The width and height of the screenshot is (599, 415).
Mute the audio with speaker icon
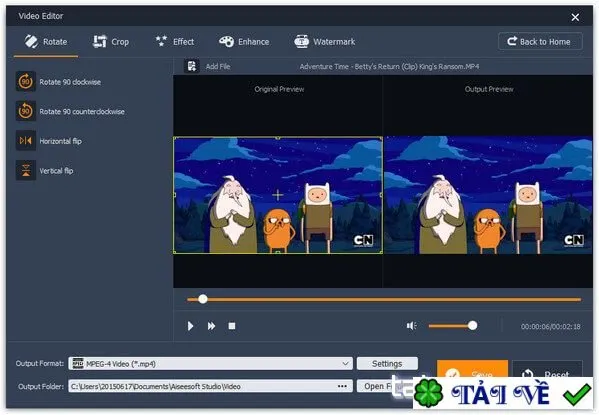tap(411, 326)
